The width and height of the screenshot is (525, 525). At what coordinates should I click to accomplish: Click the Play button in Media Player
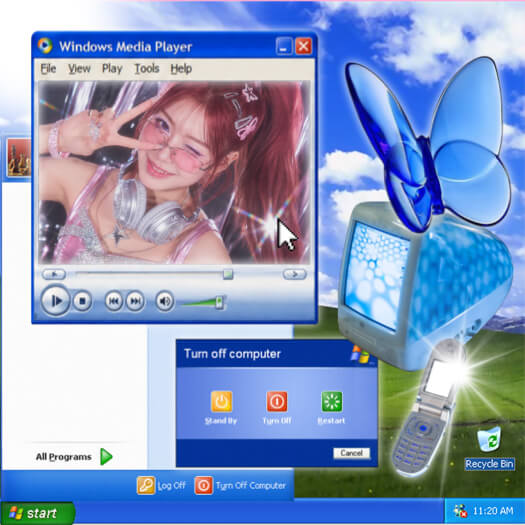[x=56, y=301]
